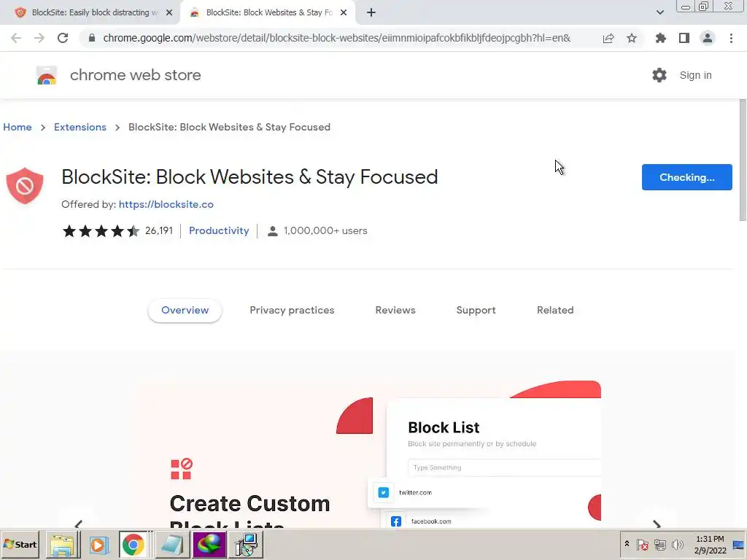Screen dimensions: 747x560
Task: Open the installer computer taskbar icon
Action: [x=247, y=545]
